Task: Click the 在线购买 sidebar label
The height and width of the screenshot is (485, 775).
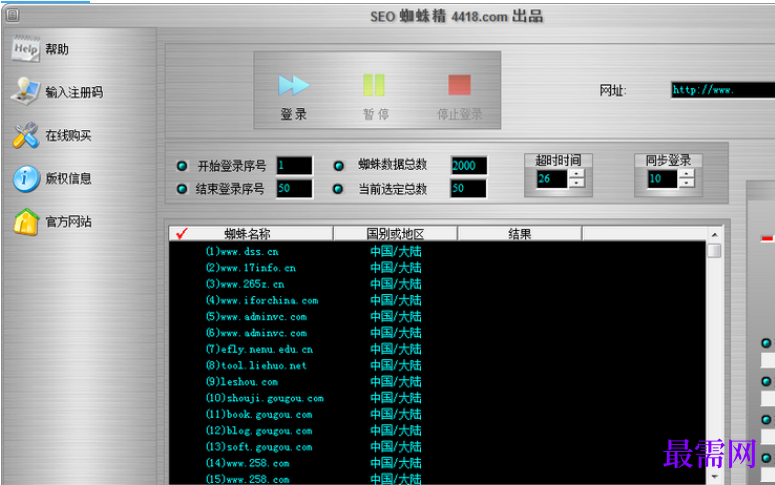Action: pos(68,135)
